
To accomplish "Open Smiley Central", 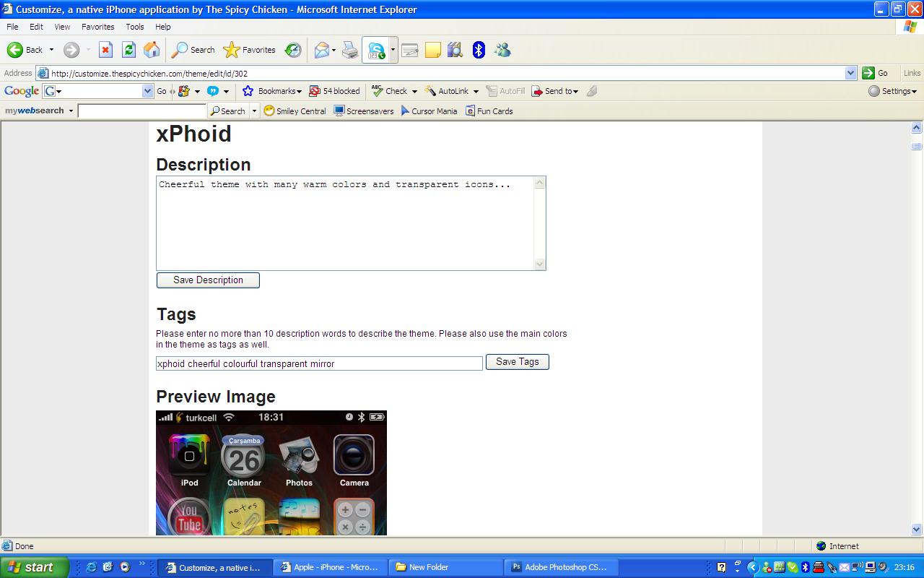I will click(x=295, y=111).
